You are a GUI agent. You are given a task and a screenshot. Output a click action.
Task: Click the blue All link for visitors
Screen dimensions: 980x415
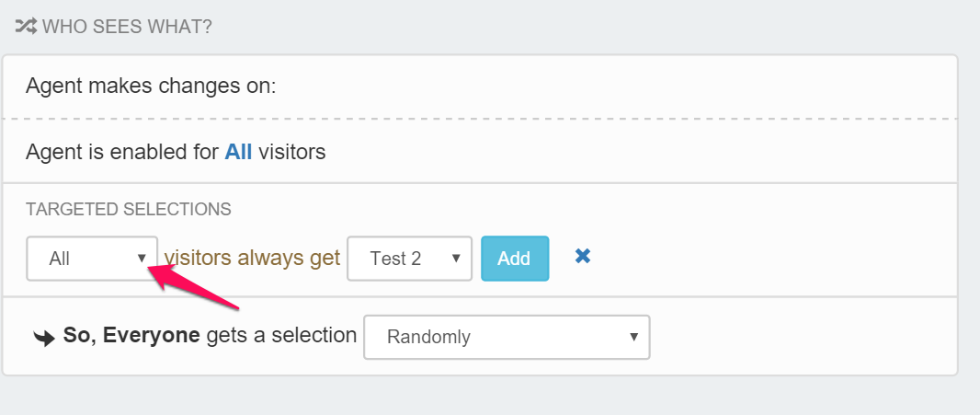(238, 152)
